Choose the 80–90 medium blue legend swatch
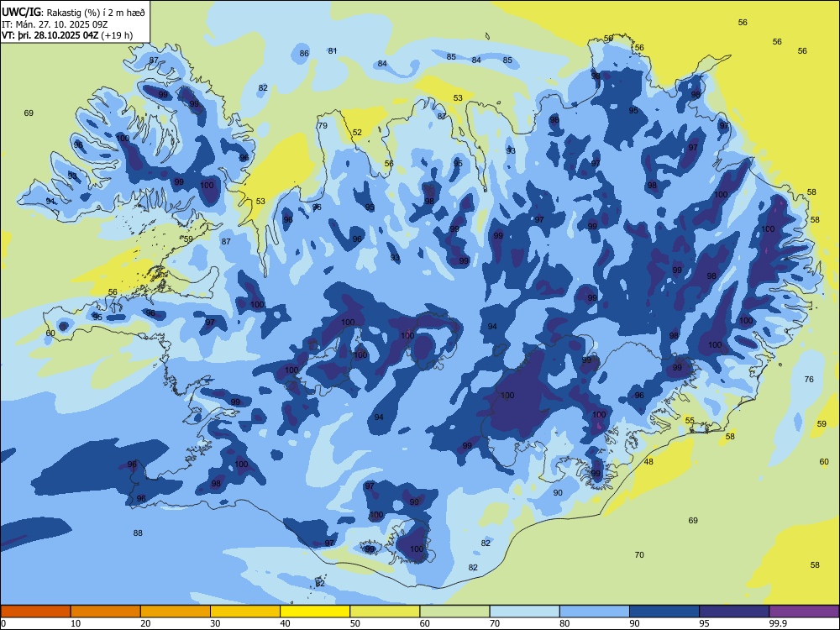 (x=595, y=612)
